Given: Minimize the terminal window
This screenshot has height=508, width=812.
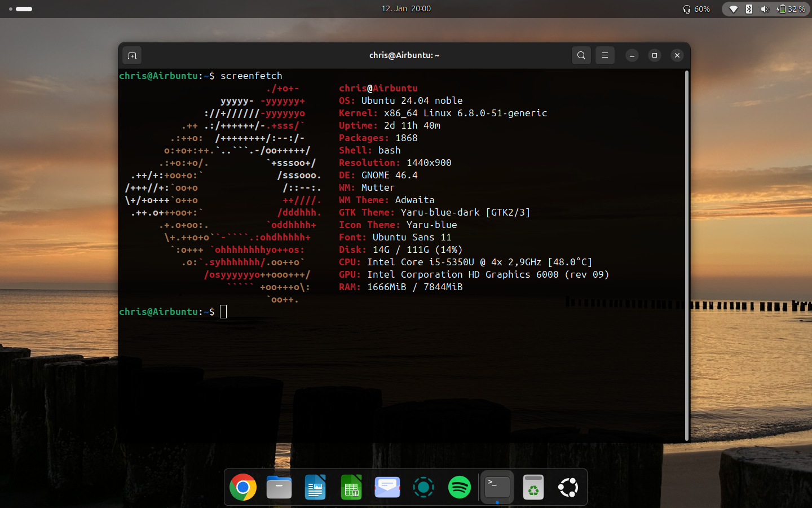Looking at the screenshot, I should pos(632,55).
